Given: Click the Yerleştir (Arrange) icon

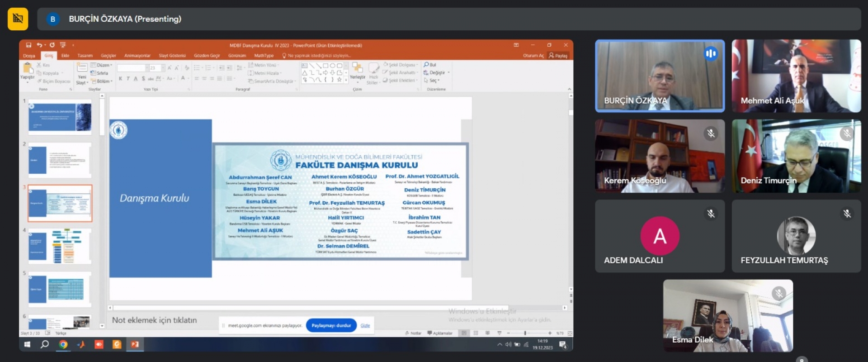Looking at the screenshot, I should 358,69.
